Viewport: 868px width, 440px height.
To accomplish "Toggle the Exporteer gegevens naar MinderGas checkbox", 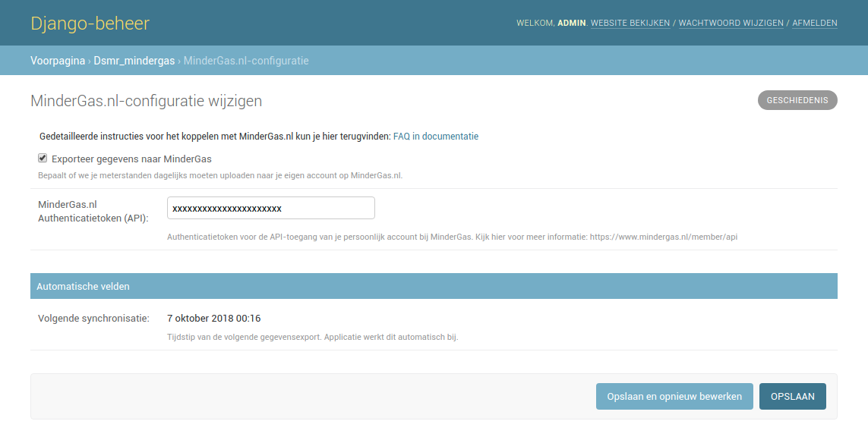I will tap(43, 158).
